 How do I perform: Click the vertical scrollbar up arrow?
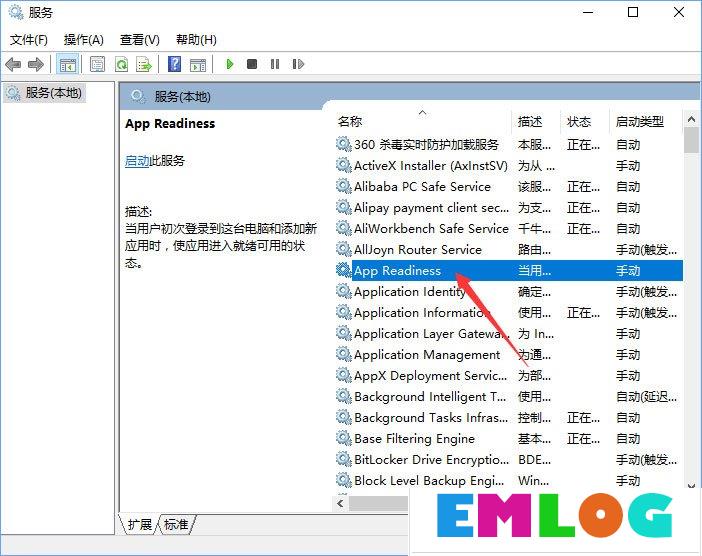tap(691, 120)
